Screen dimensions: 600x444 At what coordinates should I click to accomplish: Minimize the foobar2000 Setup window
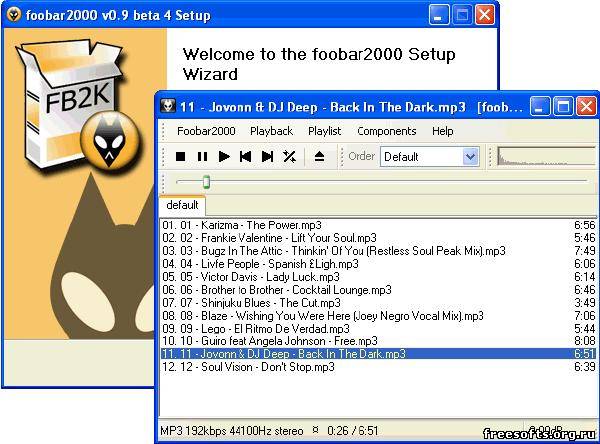tap(439, 15)
